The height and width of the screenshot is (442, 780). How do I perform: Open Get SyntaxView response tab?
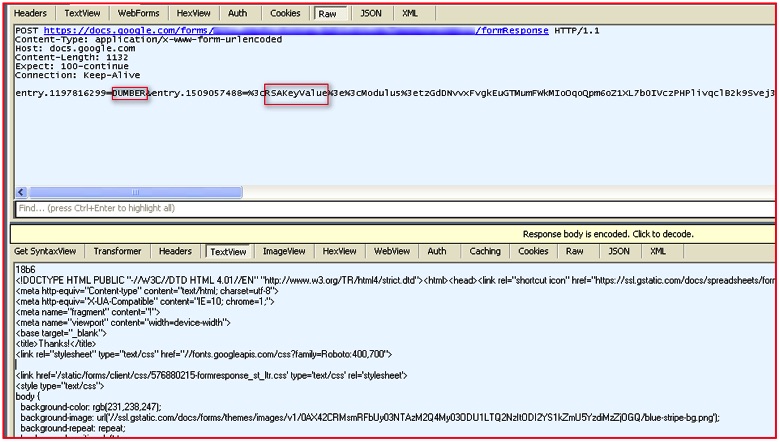pos(45,251)
